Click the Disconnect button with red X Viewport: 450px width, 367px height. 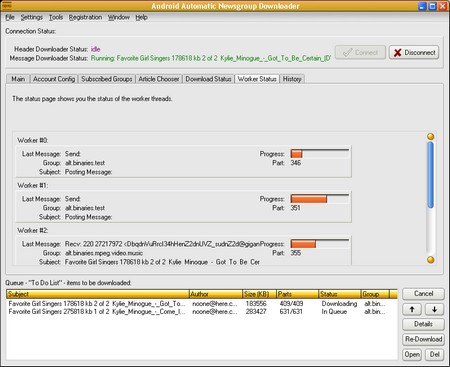point(414,53)
